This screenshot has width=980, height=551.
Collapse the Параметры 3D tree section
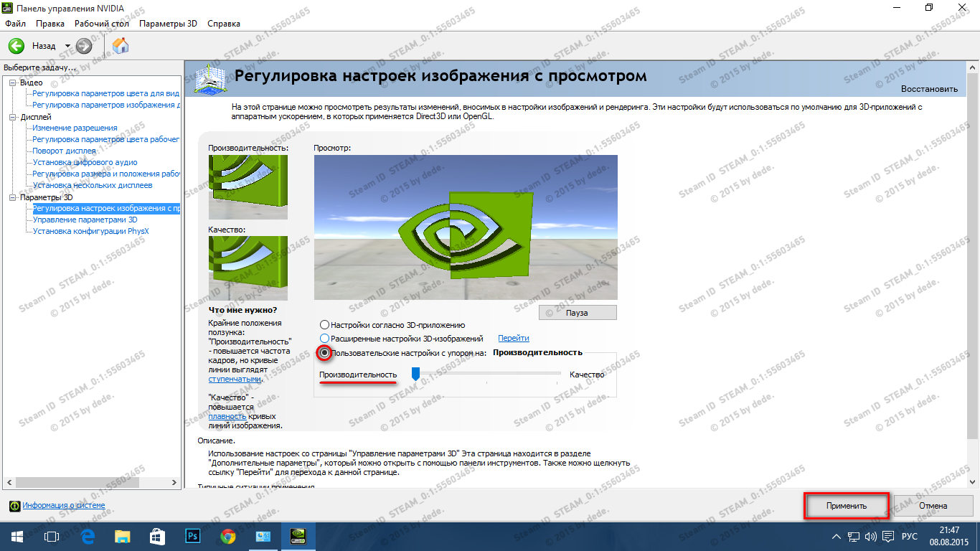click(x=12, y=197)
